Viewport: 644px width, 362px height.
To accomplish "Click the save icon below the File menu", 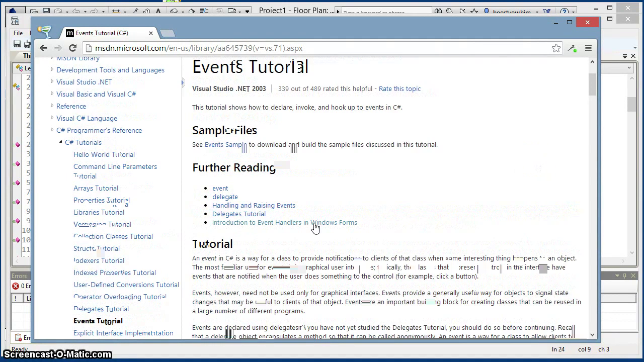I will click(17, 44).
